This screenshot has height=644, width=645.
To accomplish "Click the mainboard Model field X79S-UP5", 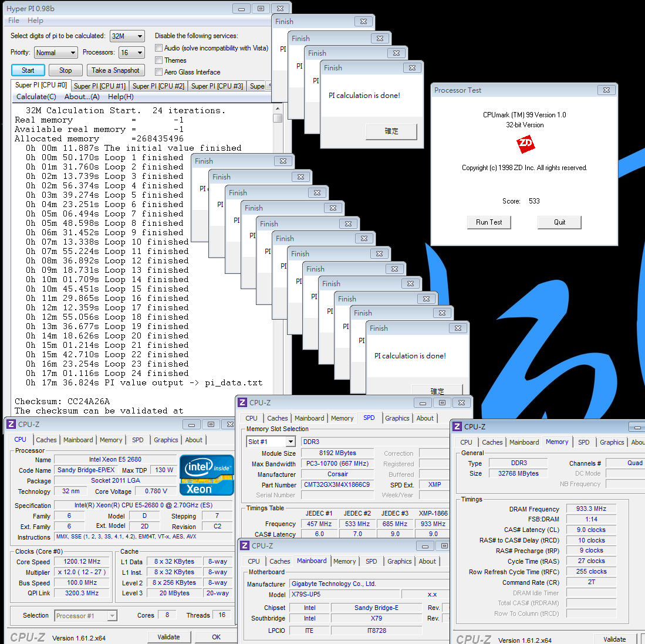I will 345,594.
